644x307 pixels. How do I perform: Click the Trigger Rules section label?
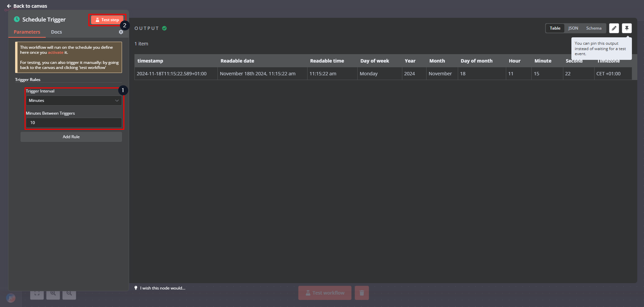coord(28,80)
